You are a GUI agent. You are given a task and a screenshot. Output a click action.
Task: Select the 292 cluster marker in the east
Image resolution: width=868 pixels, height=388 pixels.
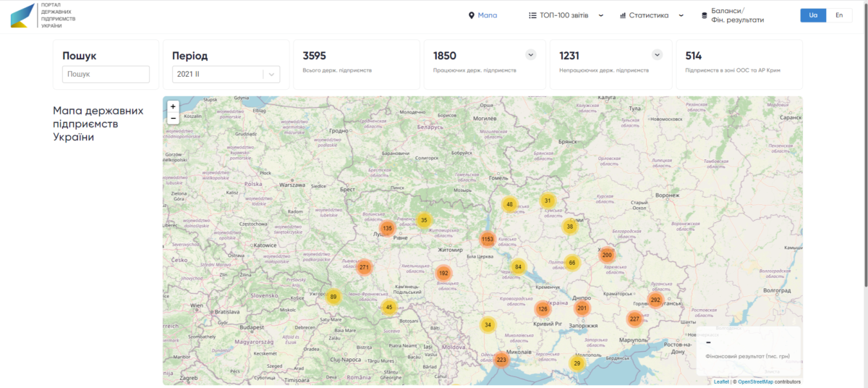pyautogui.click(x=656, y=300)
